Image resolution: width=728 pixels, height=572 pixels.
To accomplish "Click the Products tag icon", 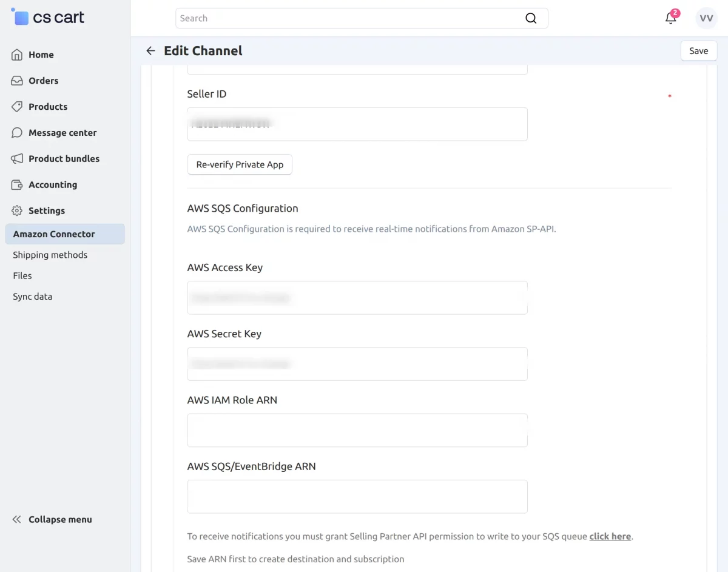I will (x=17, y=107).
